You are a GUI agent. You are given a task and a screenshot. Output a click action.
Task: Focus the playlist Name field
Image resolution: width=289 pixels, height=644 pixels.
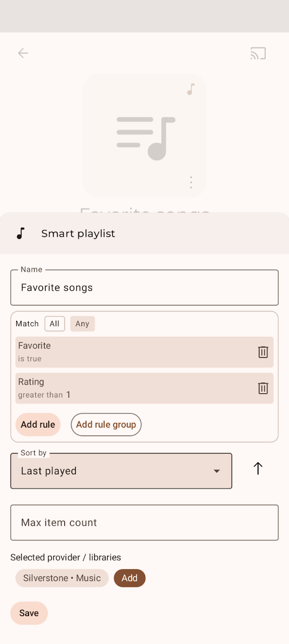pos(144,288)
